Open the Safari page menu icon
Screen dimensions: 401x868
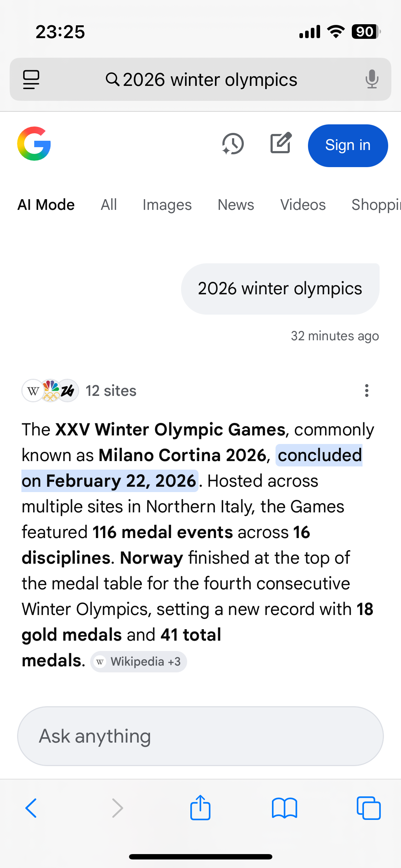tap(31, 79)
